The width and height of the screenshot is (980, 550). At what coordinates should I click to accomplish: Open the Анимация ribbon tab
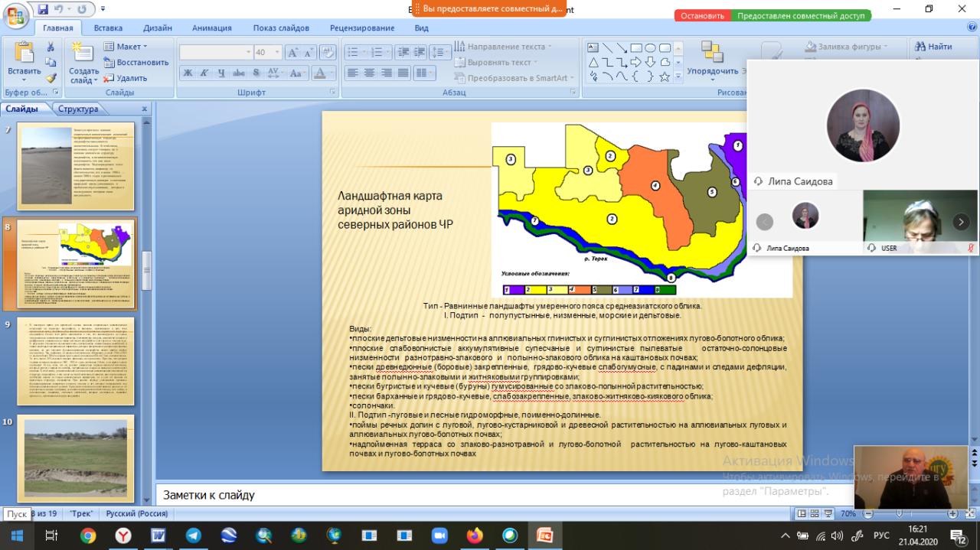(212, 28)
